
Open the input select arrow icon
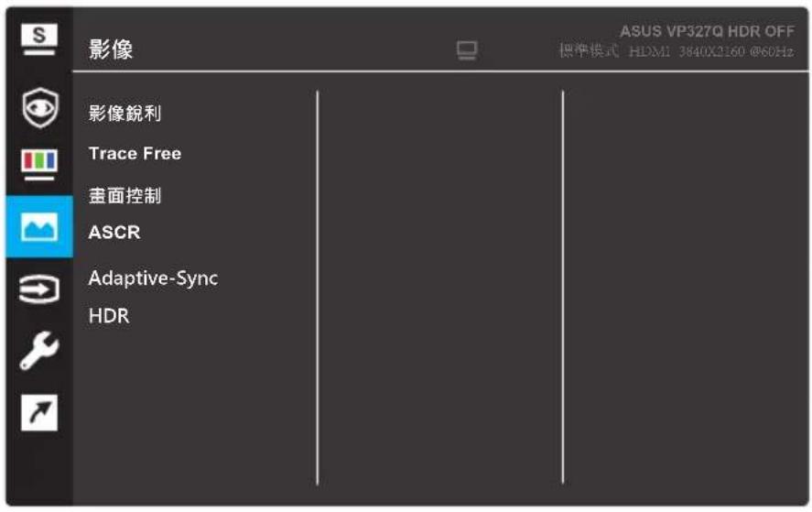click(39, 289)
